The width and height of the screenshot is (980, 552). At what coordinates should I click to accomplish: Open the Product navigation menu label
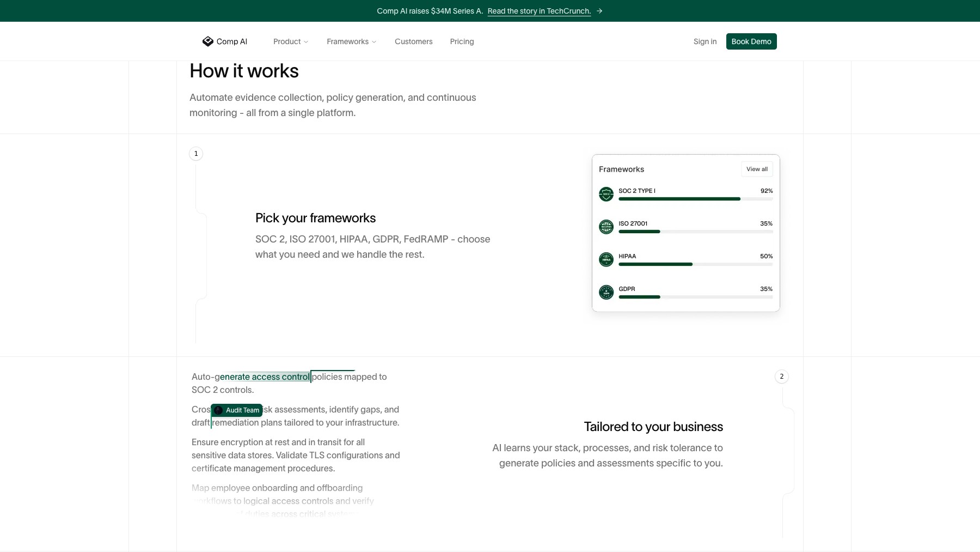(x=287, y=41)
